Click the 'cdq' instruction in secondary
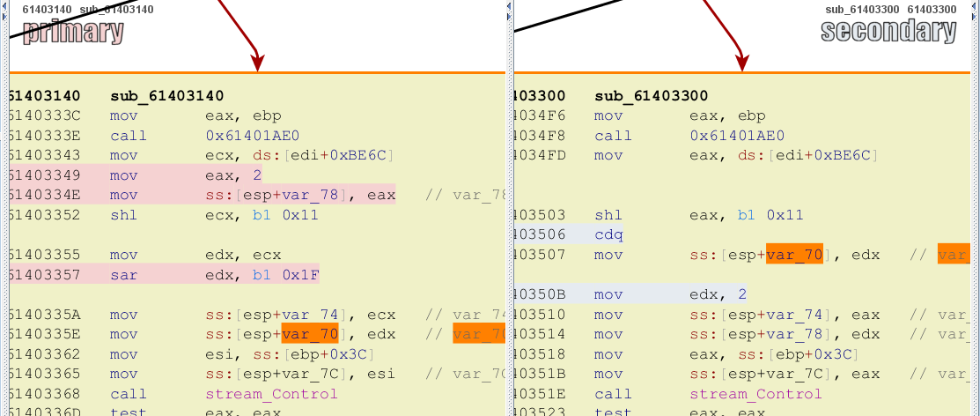 [608, 234]
